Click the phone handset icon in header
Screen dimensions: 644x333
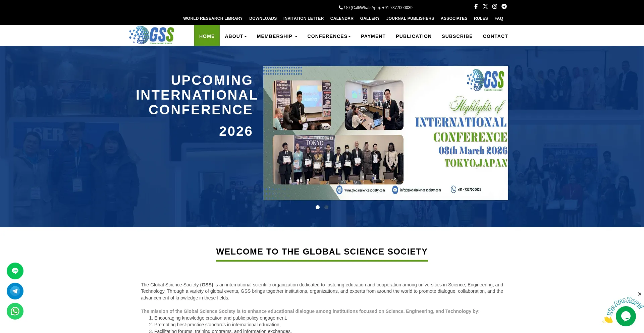341,7
